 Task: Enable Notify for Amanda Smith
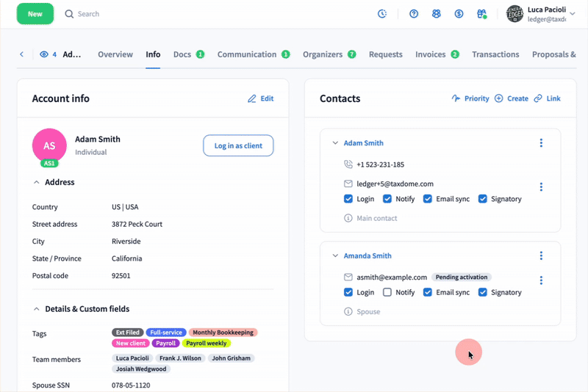pyautogui.click(x=387, y=292)
